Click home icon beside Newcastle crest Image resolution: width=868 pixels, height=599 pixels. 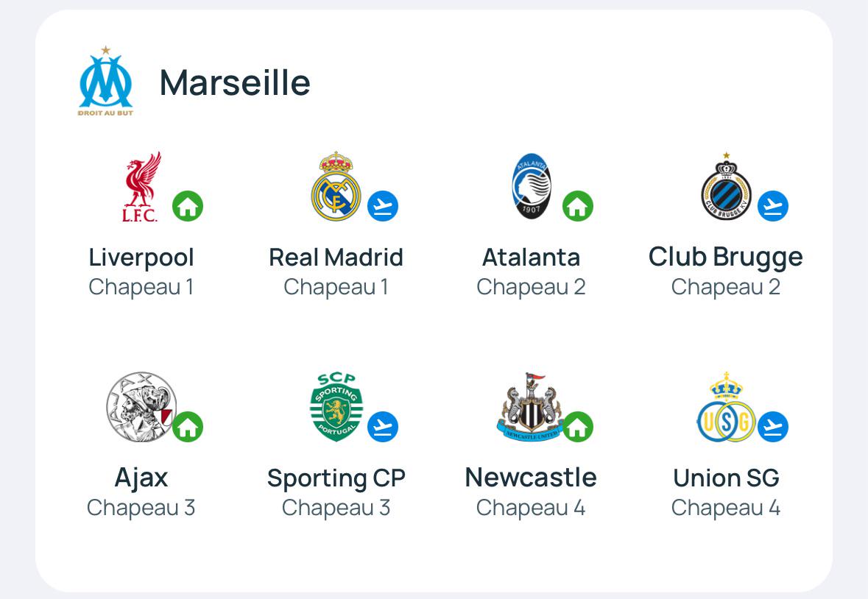578,426
